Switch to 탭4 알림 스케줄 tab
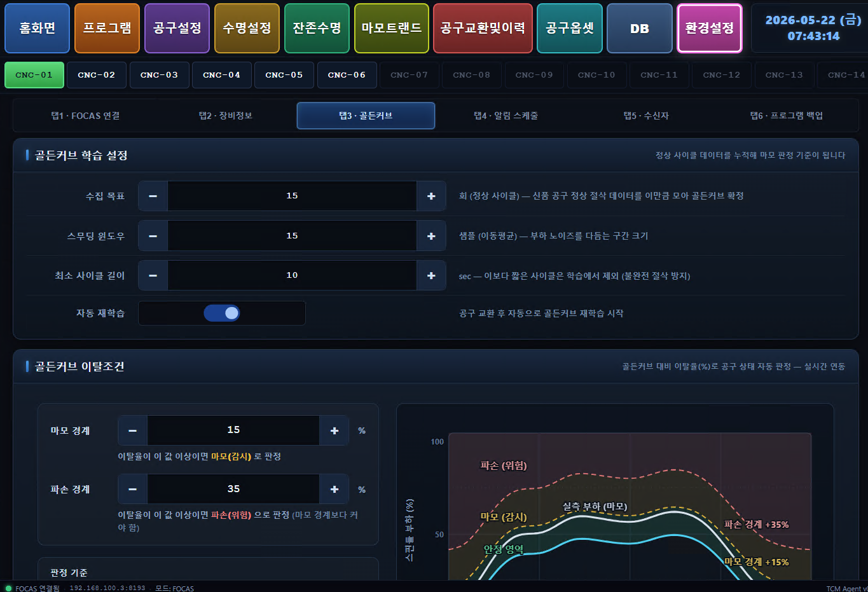The image size is (868, 592). pyautogui.click(x=506, y=116)
